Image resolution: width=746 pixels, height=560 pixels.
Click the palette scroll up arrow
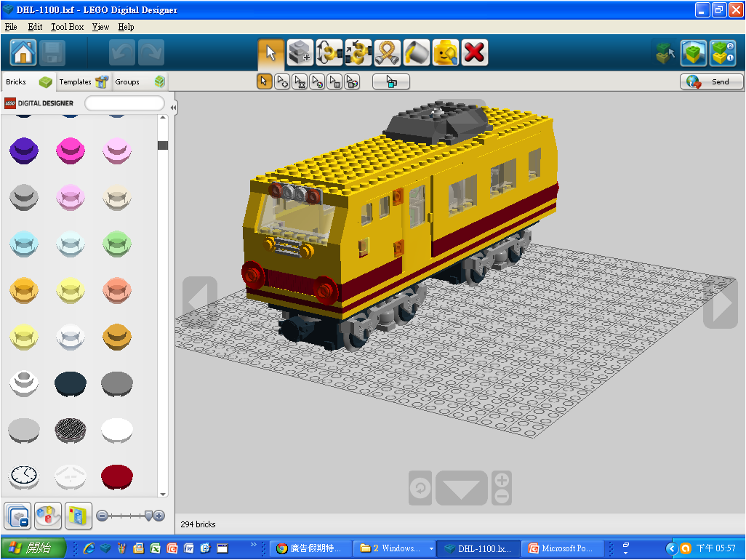click(163, 117)
